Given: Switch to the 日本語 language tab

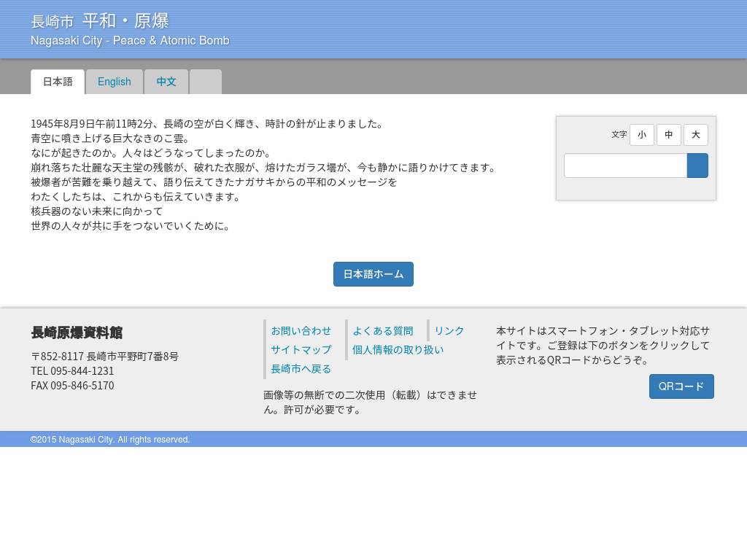Looking at the screenshot, I should click(x=58, y=82).
